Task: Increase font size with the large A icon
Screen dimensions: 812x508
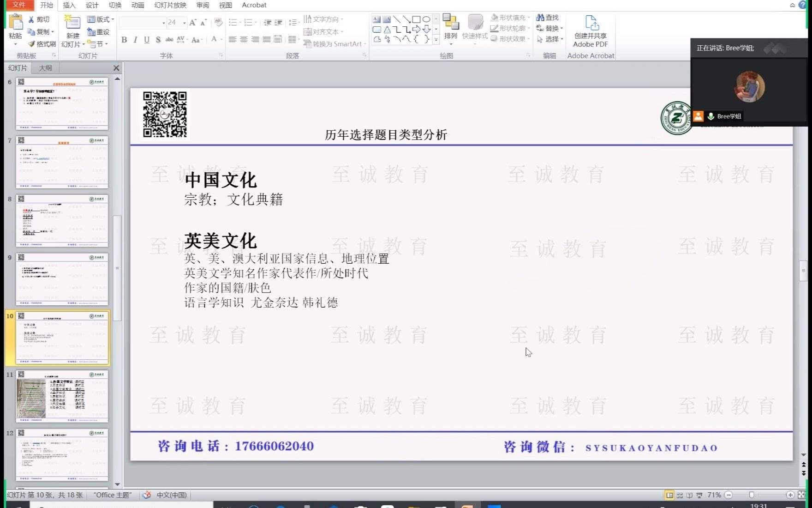Action: click(193, 22)
